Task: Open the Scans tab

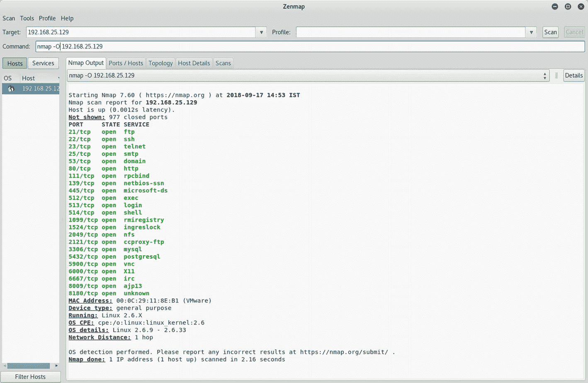Action: [x=223, y=63]
